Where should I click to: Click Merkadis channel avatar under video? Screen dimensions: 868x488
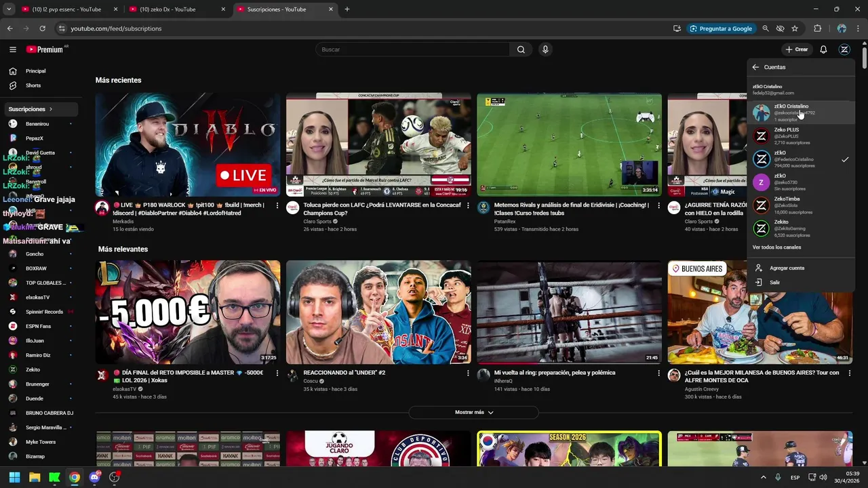tap(102, 207)
